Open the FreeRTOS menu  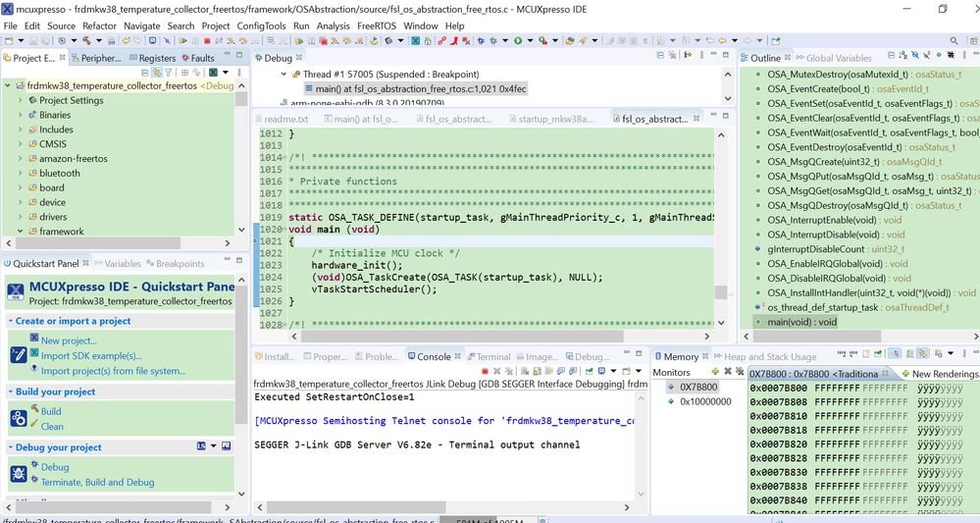377,26
